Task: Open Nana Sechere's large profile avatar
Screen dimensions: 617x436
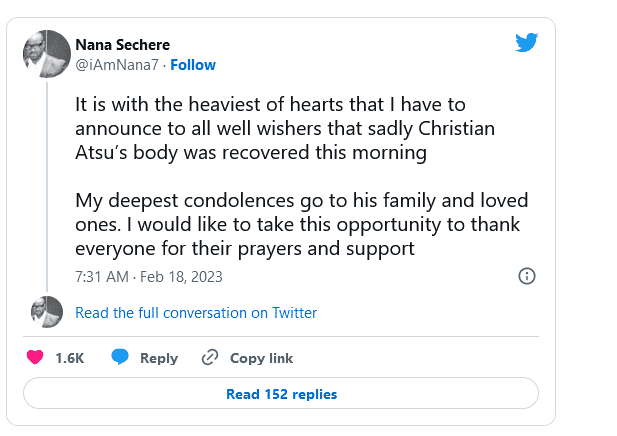Action: 46,53
